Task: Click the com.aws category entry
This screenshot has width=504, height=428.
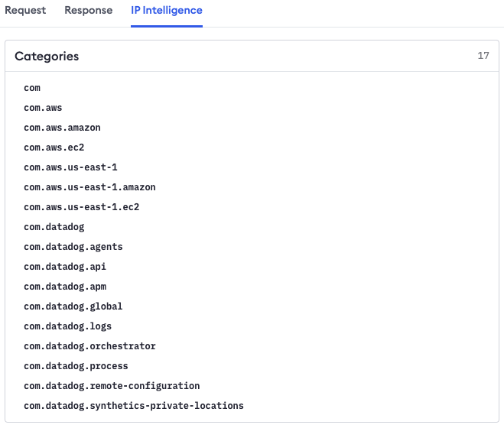Action: coord(43,108)
